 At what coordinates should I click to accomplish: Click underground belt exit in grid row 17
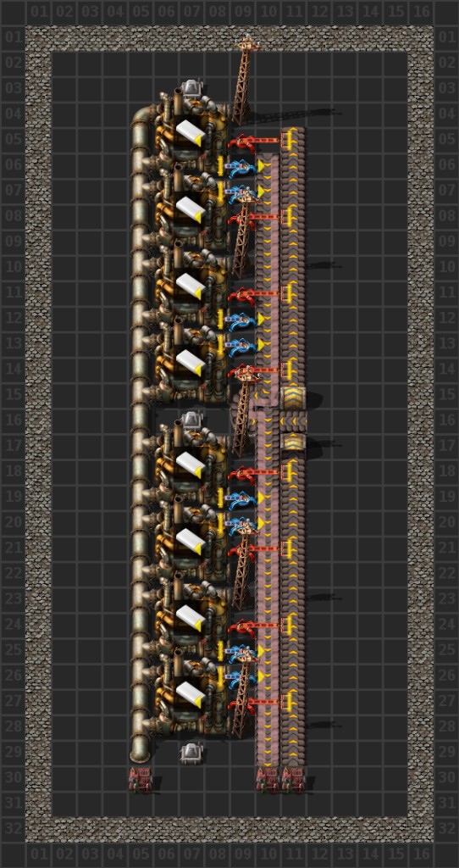tap(293, 442)
